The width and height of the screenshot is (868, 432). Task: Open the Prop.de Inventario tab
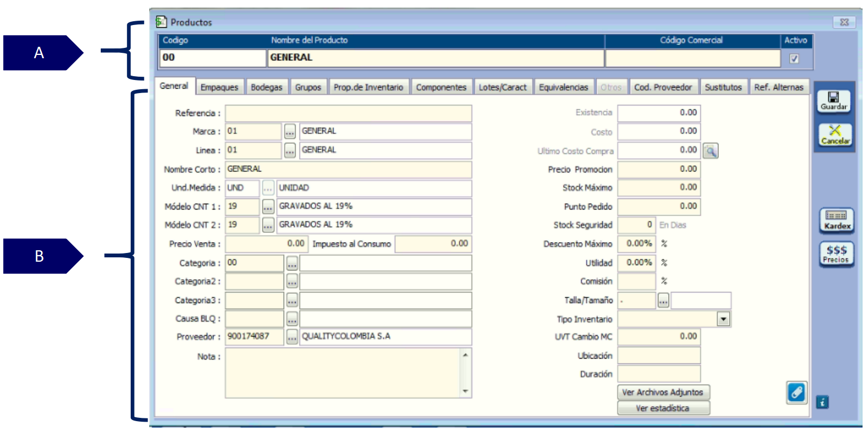368,87
